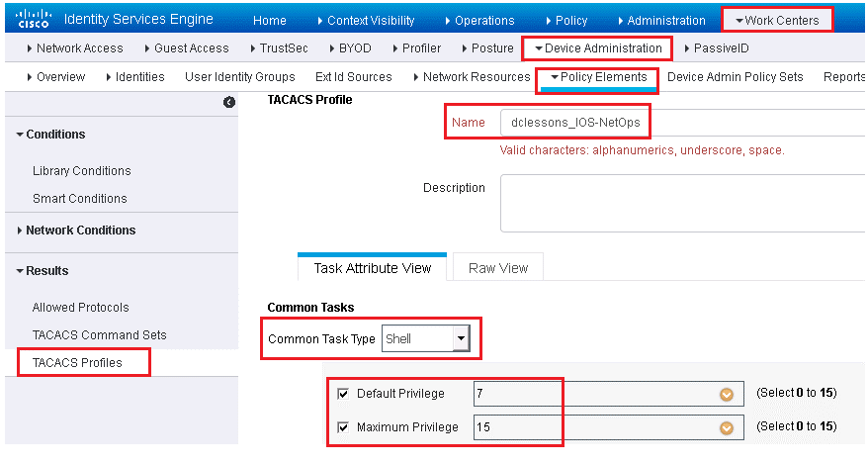868x464 pixels.
Task: Select TACACS Command Sets in sidebar
Action: [x=99, y=335]
